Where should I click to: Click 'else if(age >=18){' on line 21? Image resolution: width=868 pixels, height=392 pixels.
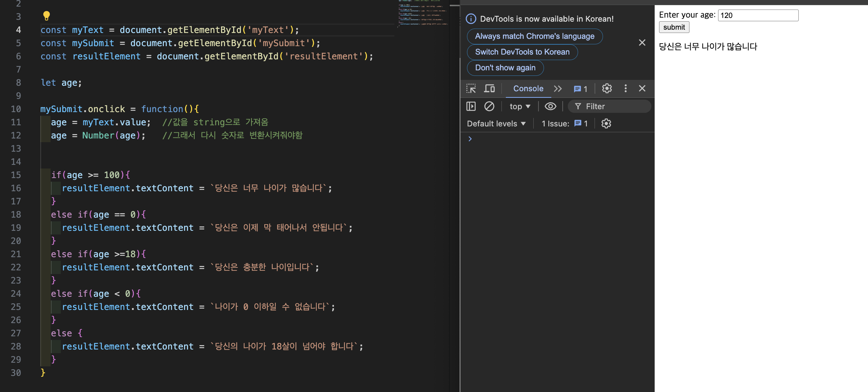click(99, 254)
